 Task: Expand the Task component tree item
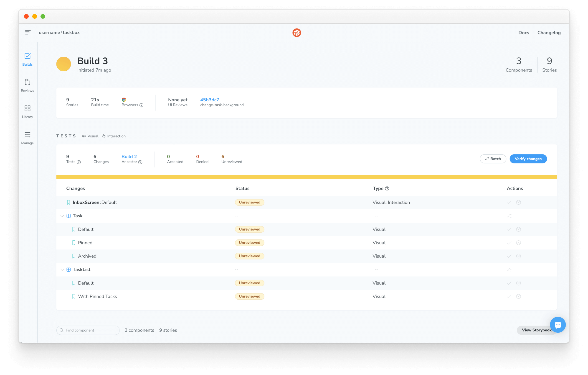[x=62, y=216]
